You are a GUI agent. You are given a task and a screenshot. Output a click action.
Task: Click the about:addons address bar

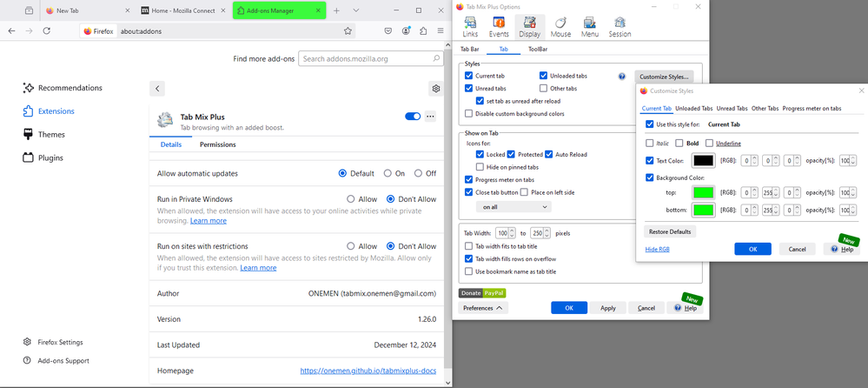[217, 31]
